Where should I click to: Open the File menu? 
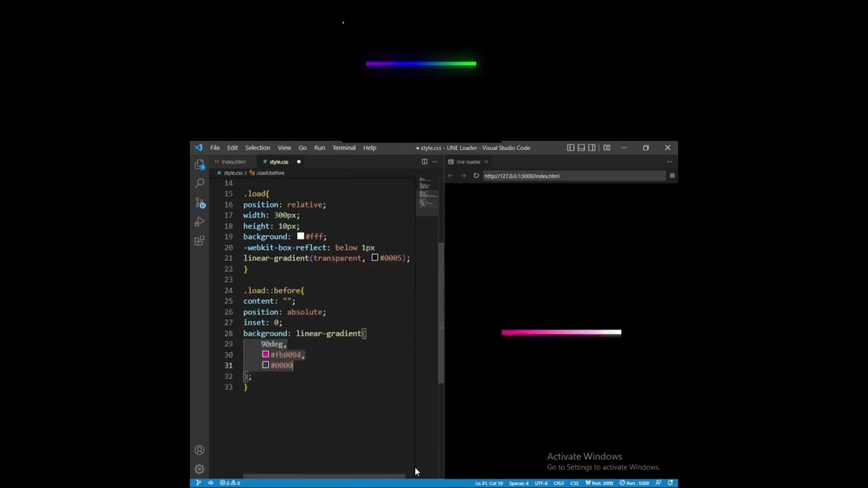pyautogui.click(x=215, y=147)
